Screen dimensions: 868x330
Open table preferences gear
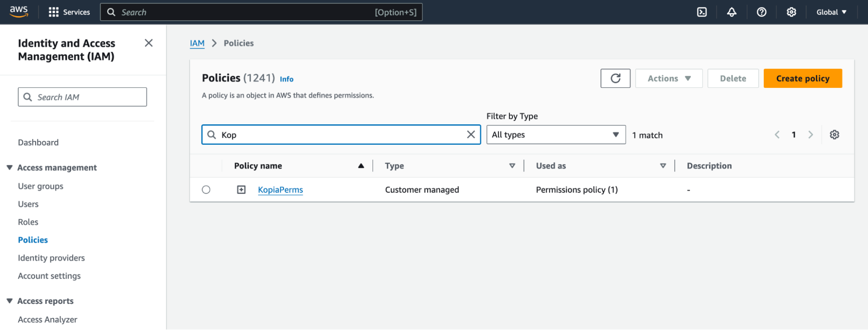click(x=835, y=135)
